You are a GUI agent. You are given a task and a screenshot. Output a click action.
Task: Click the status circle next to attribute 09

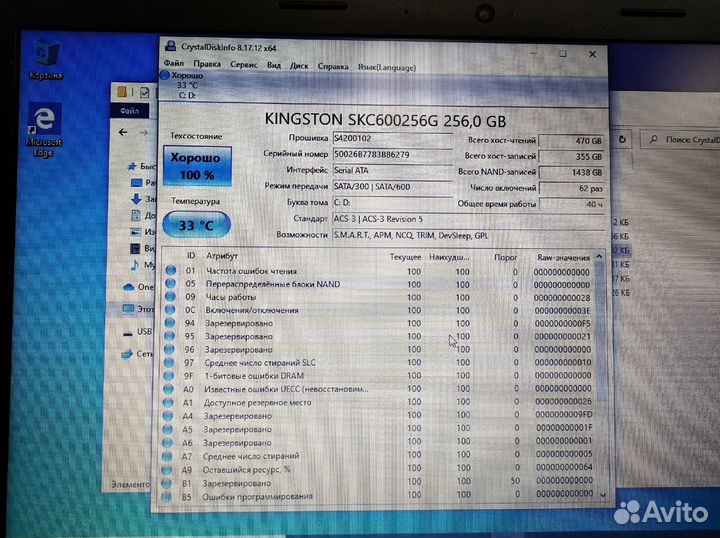click(169, 298)
